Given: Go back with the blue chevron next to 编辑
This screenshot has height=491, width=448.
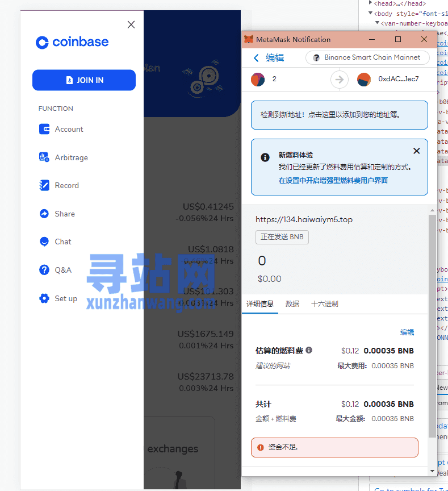Looking at the screenshot, I should (x=256, y=58).
